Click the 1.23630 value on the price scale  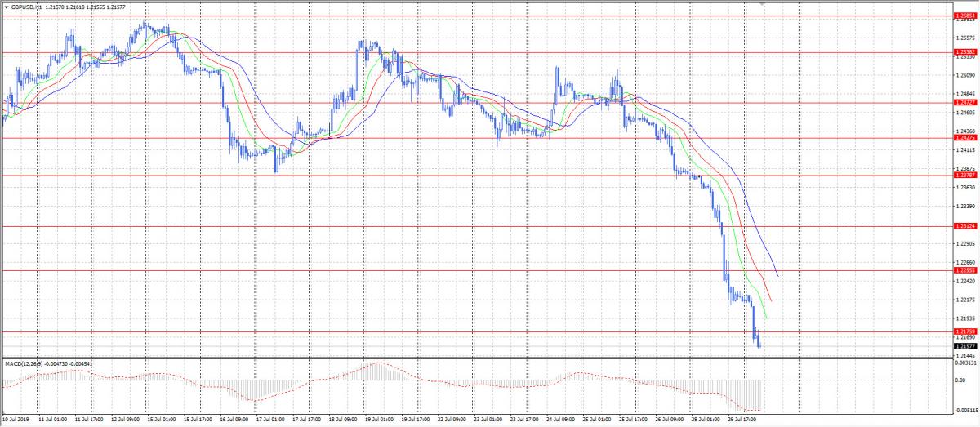(x=965, y=188)
